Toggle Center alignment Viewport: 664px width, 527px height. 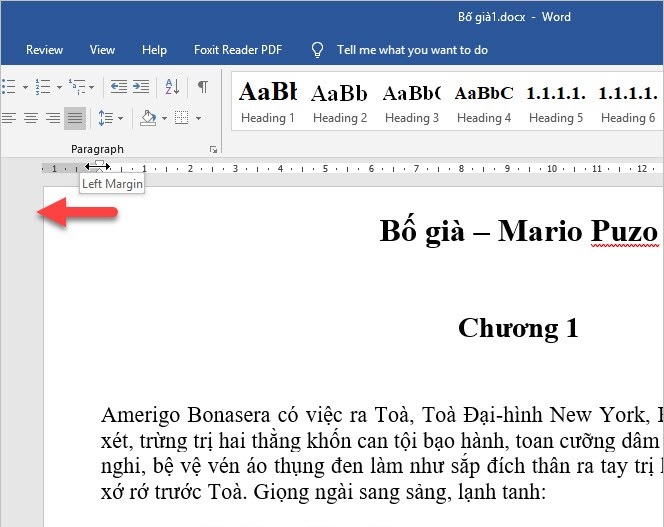(31, 118)
